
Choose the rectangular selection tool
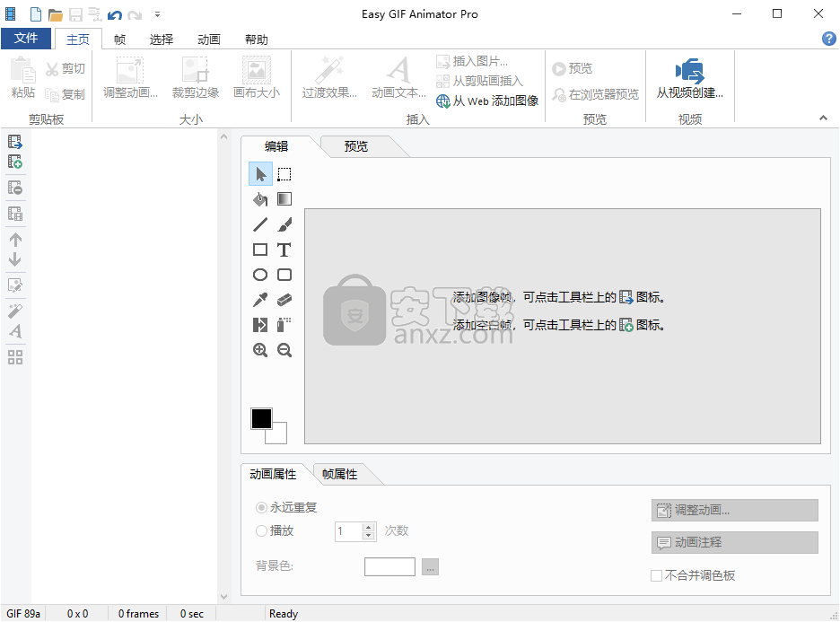click(x=284, y=174)
